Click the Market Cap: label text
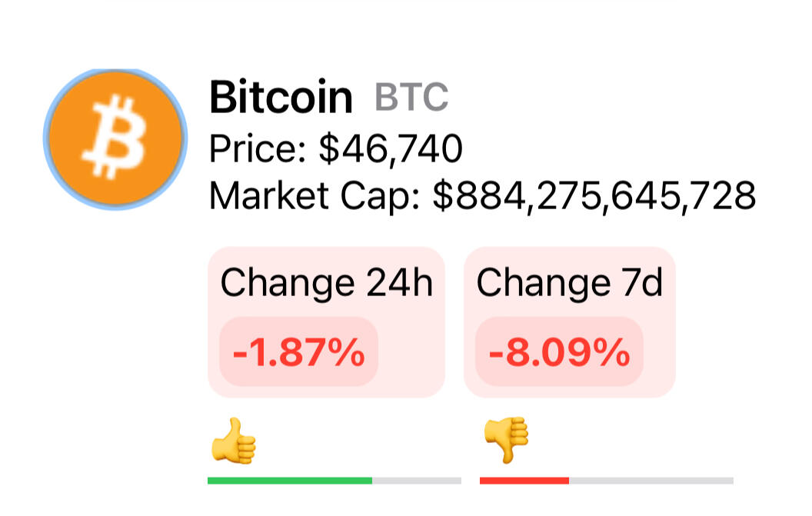The image size is (812, 516). coord(314,196)
